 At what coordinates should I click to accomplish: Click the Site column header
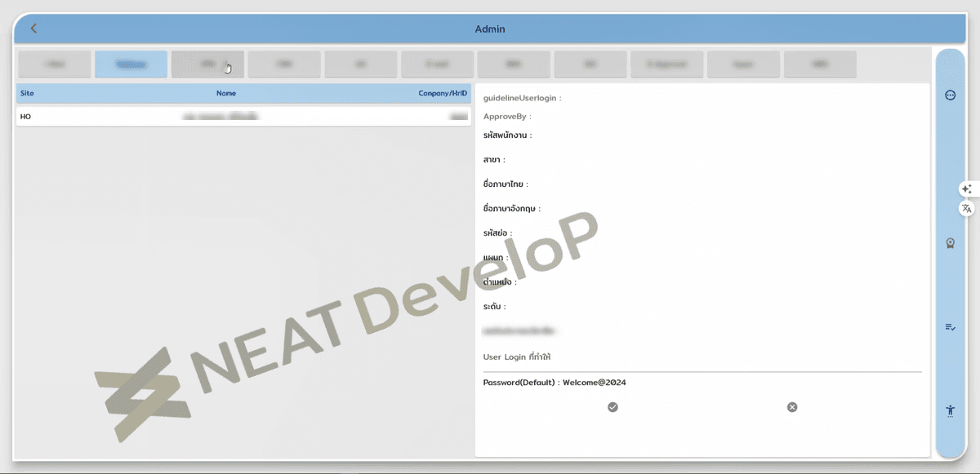pos(27,93)
